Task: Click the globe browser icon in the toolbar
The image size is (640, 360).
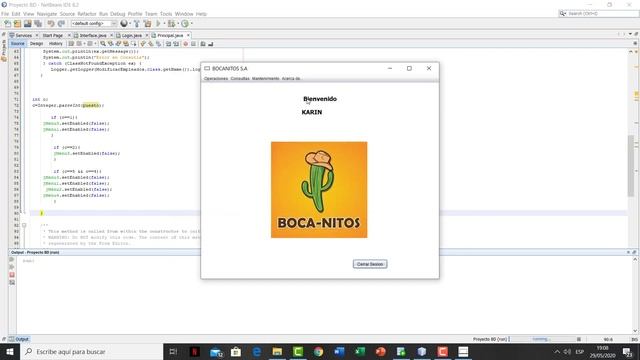Action: [124, 24]
